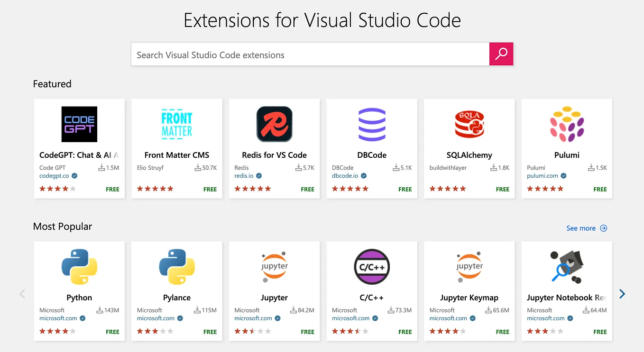Click the circled arrow after See more

(604, 228)
